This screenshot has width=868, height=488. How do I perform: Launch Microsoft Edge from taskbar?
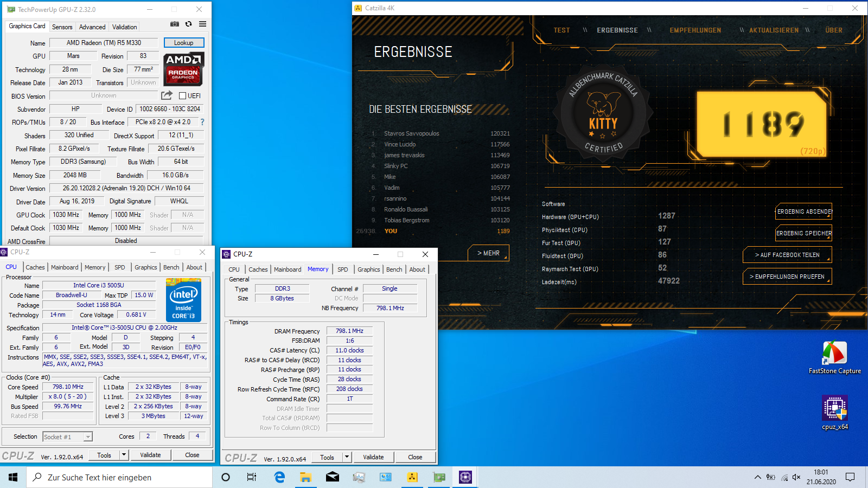coord(279,477)
